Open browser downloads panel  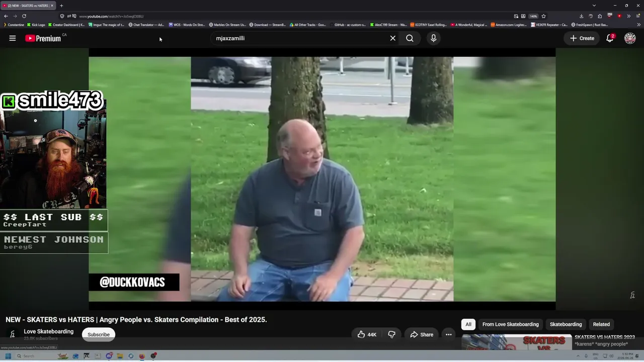(581, 16)
